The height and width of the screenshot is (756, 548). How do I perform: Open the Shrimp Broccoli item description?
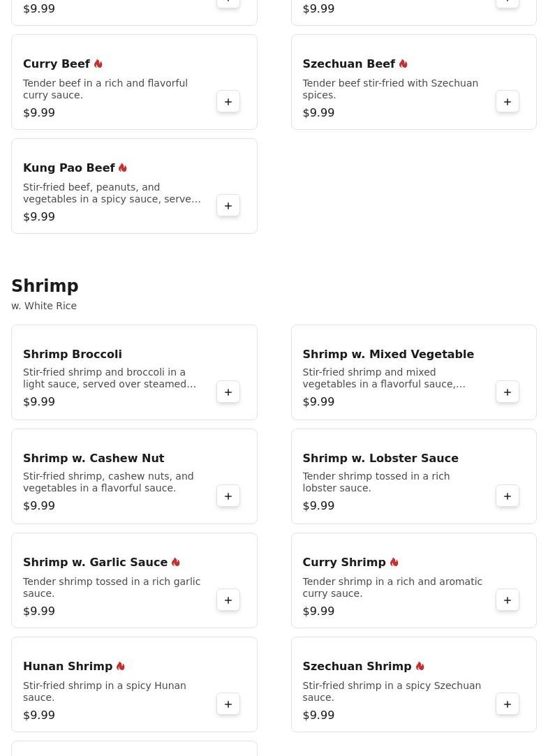pos(110,378)
